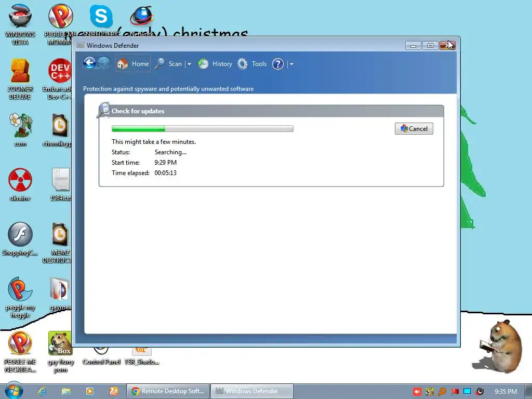The width and height of the screenshot is (532, 399).
Task: Click the red flag tray icon
Action: 455,392
